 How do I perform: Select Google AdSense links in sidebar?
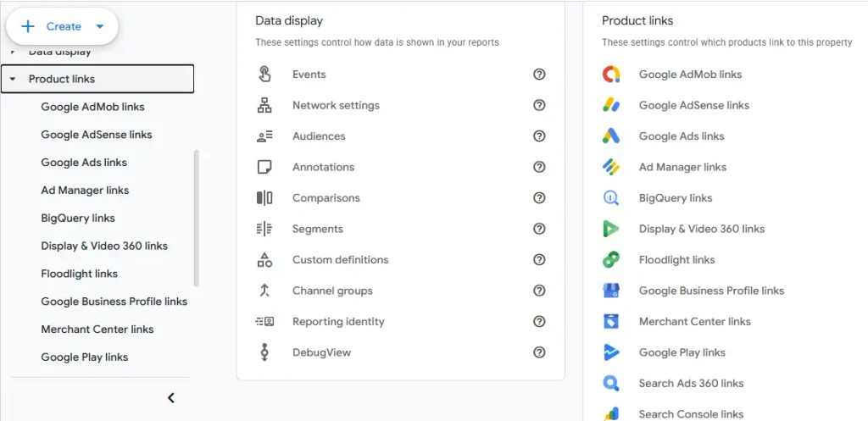point(97,135)
